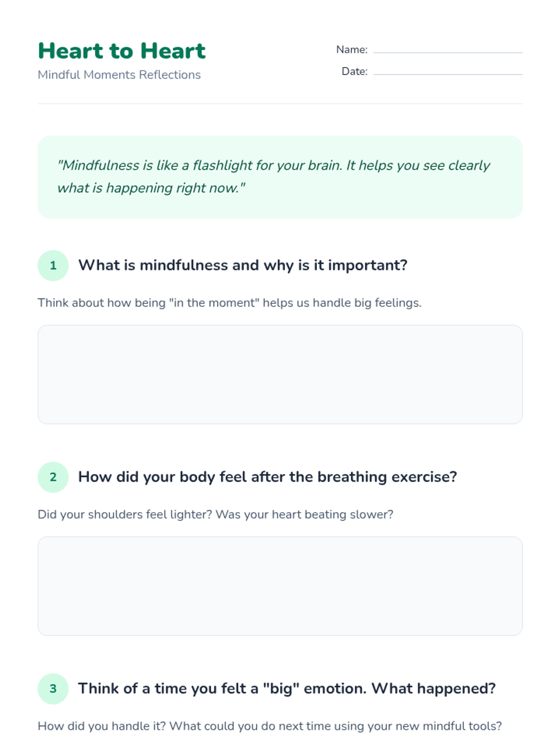Image resolution: width=560 pixels, height=747 pixels.
Task: Click the number 1 circle badge
Action: click(x=53, y=265)
